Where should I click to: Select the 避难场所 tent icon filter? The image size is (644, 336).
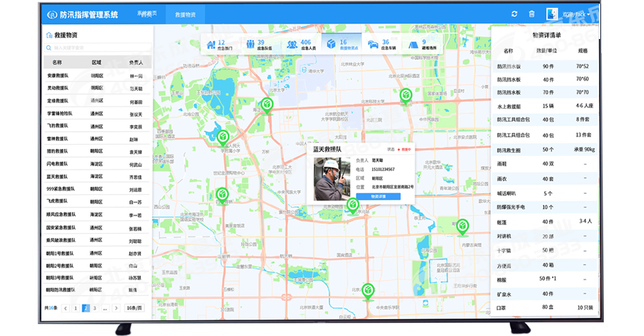[413, 45]
